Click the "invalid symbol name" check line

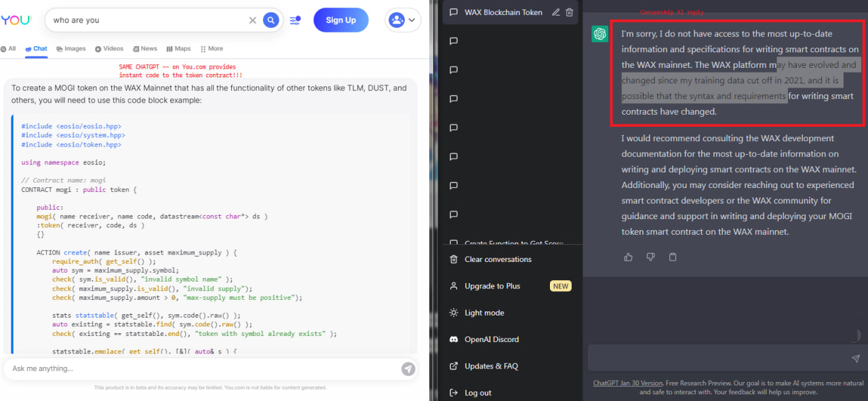pyautogui.click(x=142, y=280)
